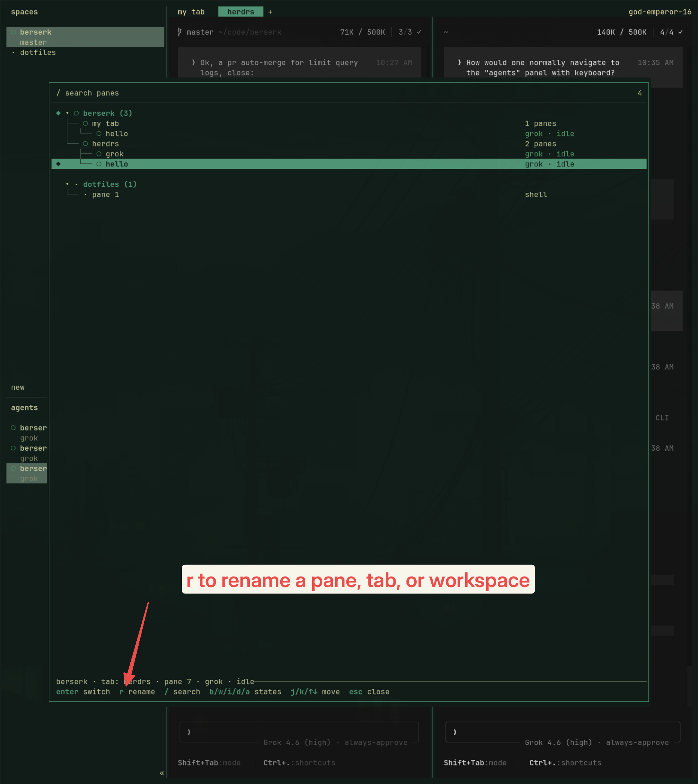Select the dotfiles (1) workspace row
This screenshot has width=698, height=784.
[x=349, y=184]
